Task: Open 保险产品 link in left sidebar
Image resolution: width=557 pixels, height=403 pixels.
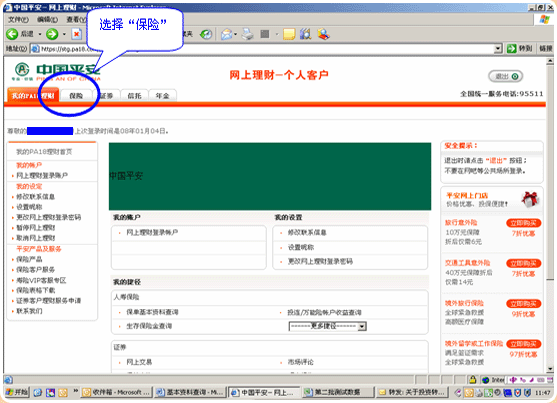Action: (29, 259)
